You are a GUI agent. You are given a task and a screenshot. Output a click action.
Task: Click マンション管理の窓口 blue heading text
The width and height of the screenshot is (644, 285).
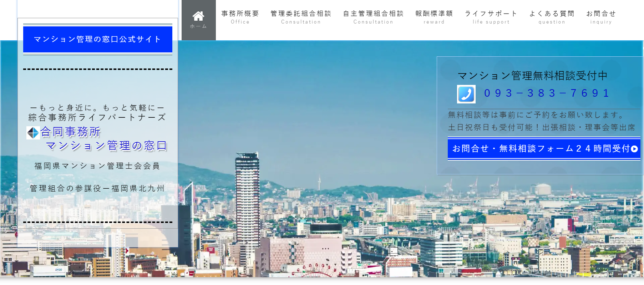pos(106,146)
